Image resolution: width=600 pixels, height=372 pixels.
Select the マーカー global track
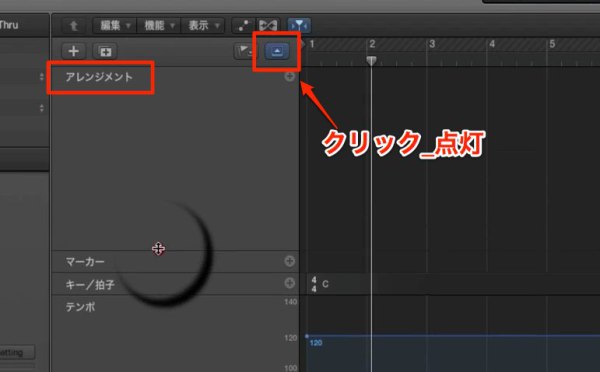[85, 262]
